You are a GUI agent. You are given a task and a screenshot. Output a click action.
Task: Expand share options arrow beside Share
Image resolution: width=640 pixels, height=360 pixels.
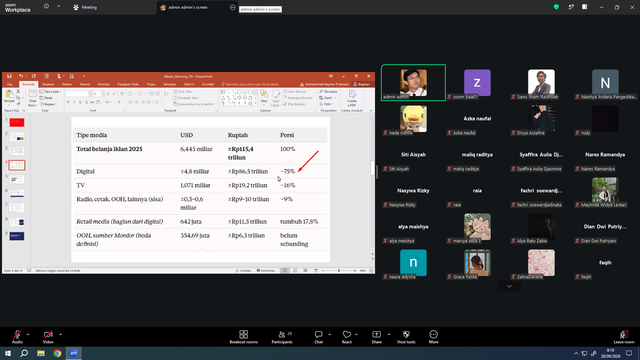point(389,334)
